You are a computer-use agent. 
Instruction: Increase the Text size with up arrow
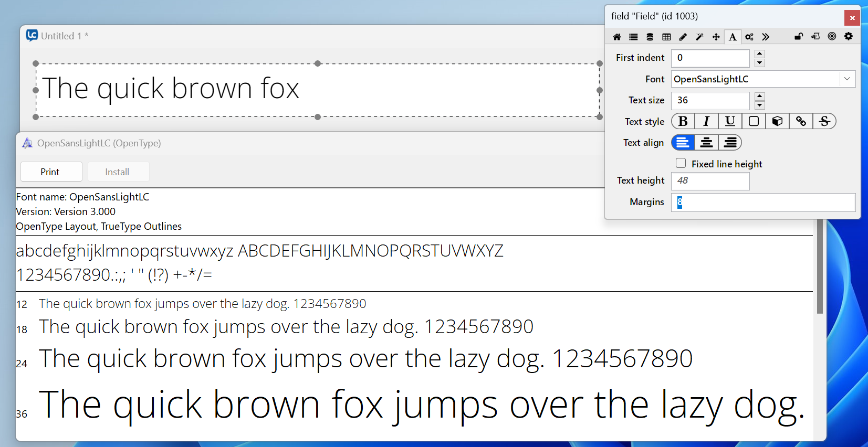pyautogui.click(x=760, y=97)
